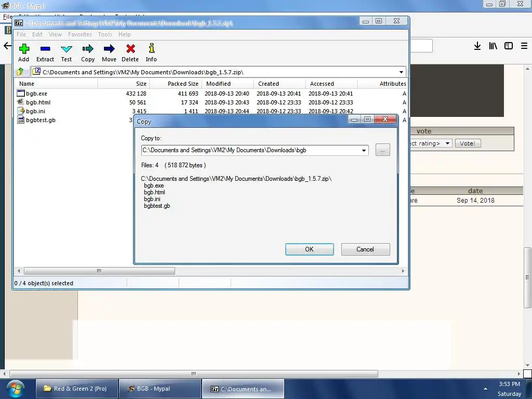Click the taskbar clock showing 3:53 PM
The image size is (532, 399).
pyautogui.click(x=509, y=384)
